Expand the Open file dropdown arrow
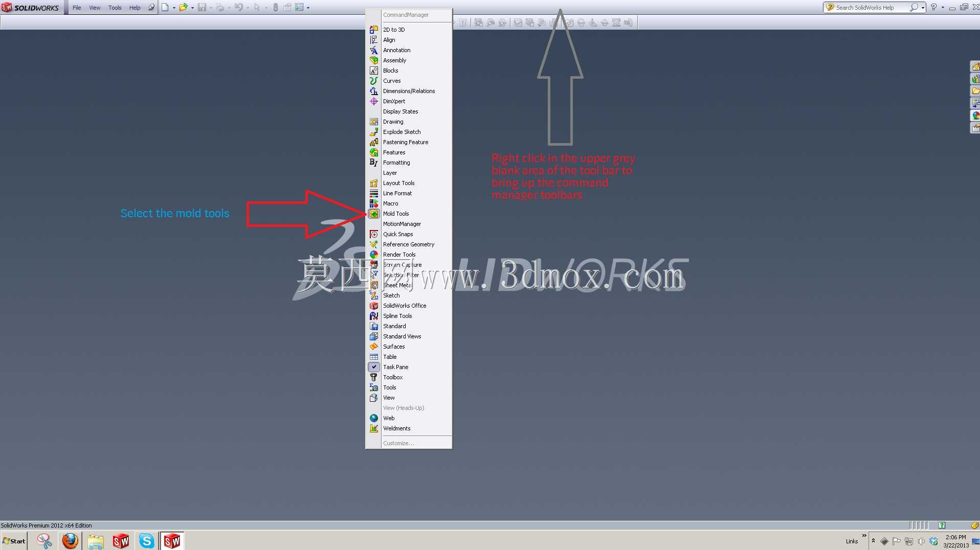This screenshot has width=980, height=550. tap(192, 8)
